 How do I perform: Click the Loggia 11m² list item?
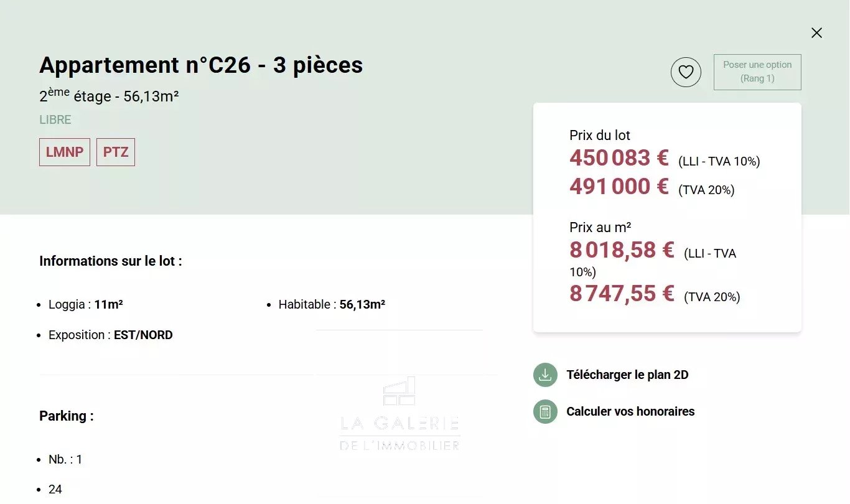coord(86,304)
